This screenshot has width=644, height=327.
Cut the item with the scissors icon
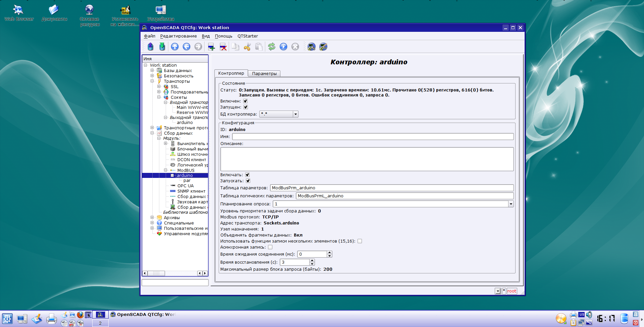247,47
